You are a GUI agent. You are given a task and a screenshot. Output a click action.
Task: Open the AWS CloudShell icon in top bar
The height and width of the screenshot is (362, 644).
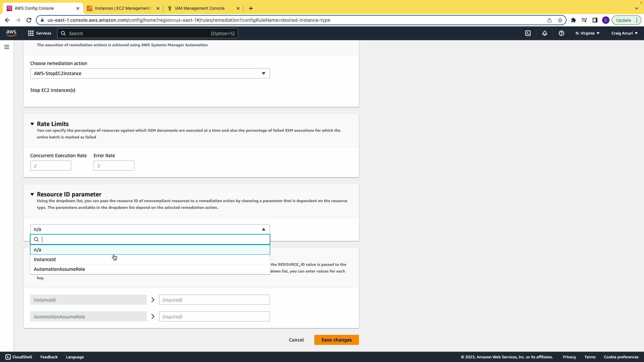[528, 33]
